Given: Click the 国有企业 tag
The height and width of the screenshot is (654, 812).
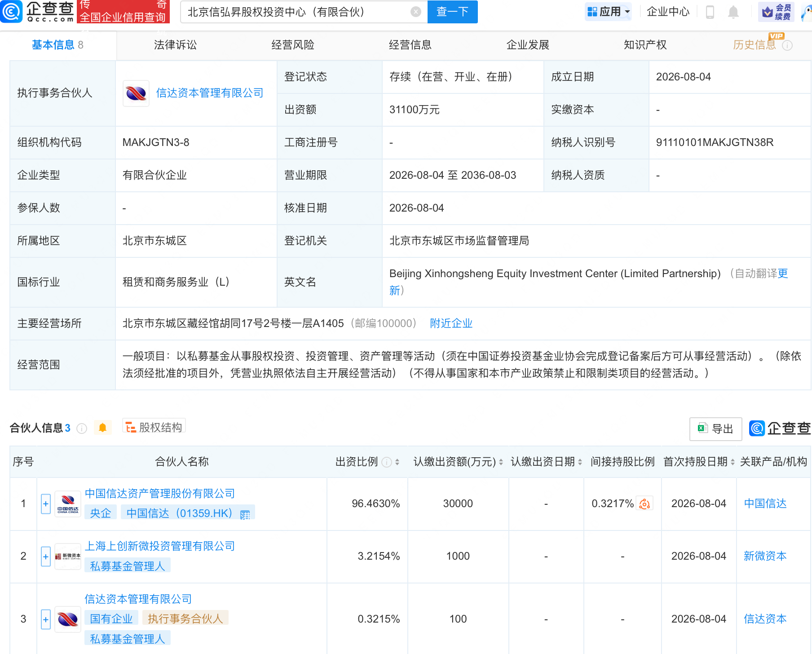Looking at the screenshot, I should click(x=111, y=619).
